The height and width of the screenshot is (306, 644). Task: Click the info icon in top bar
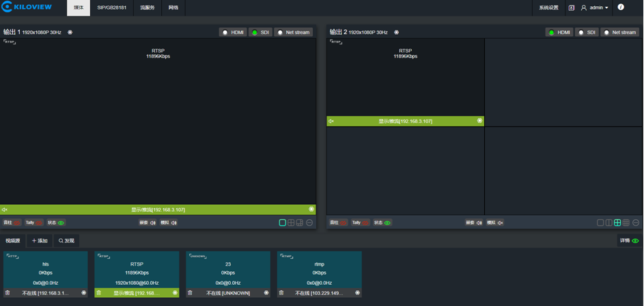pyautogui.click(x=621, y=8)
